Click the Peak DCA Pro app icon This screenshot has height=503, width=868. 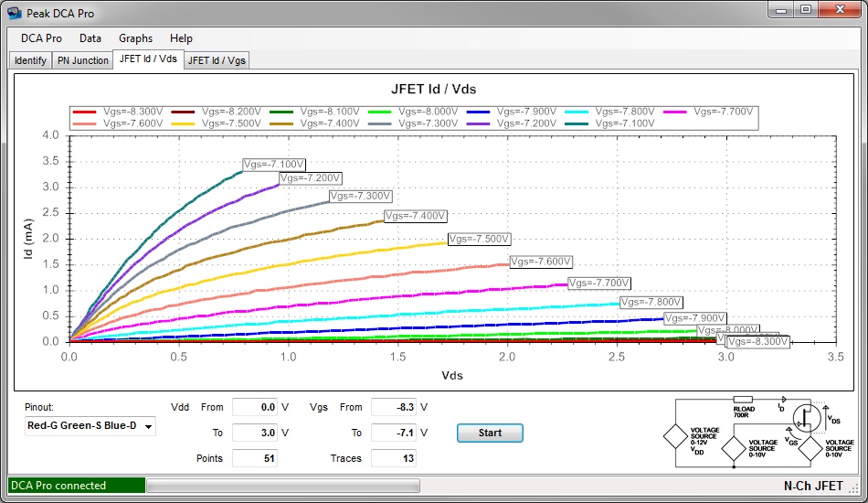coord(15,13)
